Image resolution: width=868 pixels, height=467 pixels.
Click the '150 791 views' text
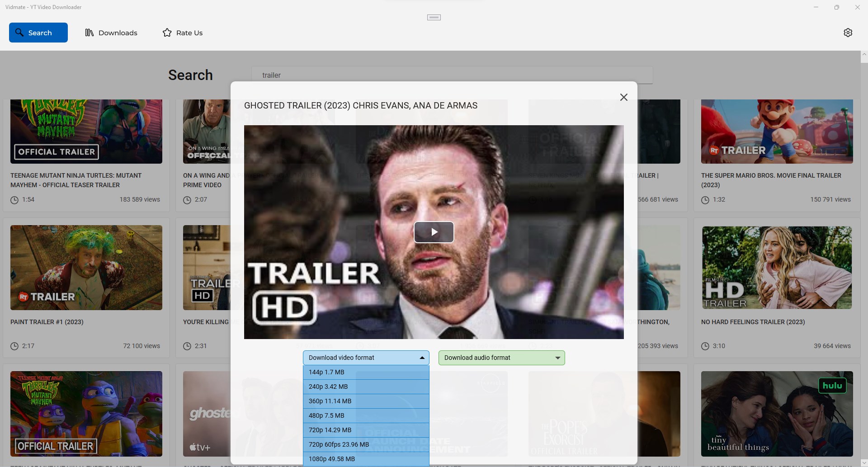(x=830, y=199)
